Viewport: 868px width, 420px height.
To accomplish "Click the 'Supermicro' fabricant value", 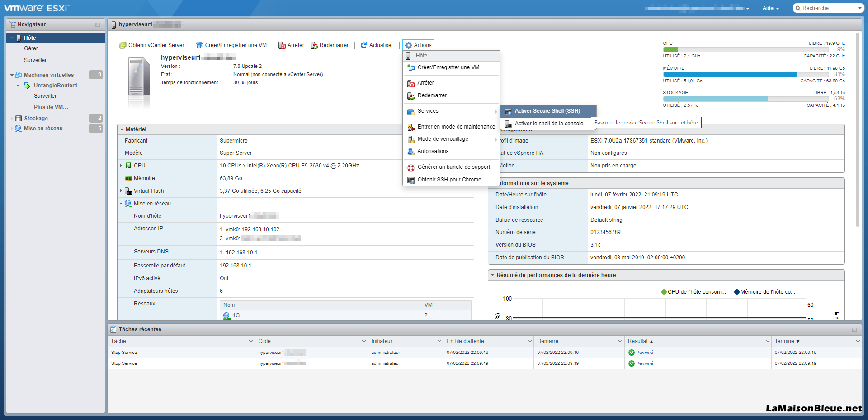I will [x=234, y=141].
